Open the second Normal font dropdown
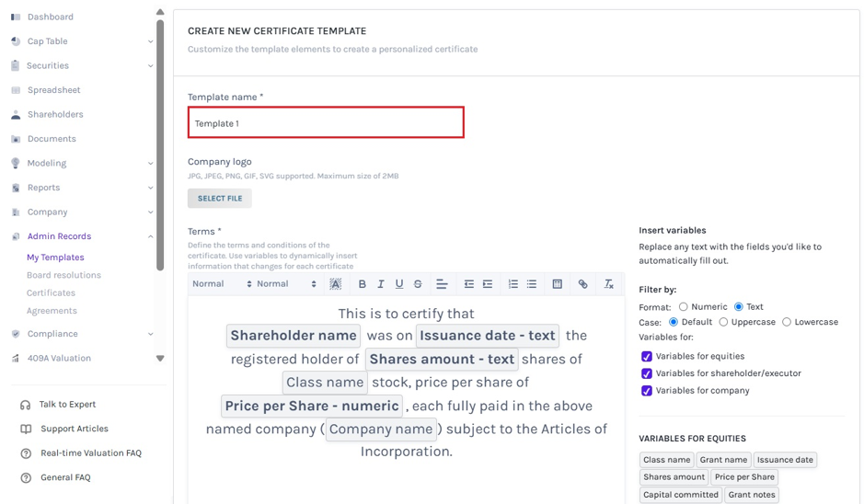 coord(286,284)
